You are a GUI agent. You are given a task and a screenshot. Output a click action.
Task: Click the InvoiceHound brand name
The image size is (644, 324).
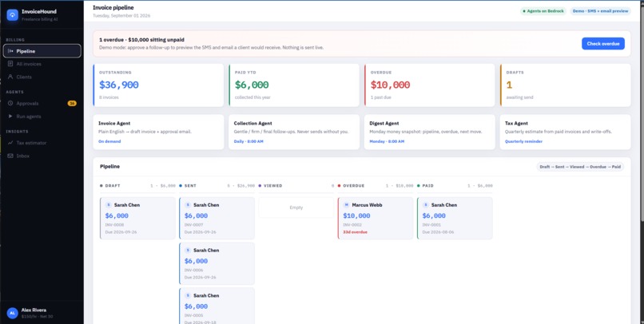point(39,11)
